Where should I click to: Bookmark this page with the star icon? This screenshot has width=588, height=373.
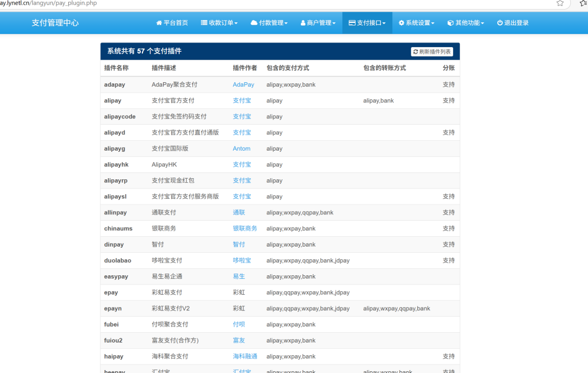pyautogui.click(x=560, y=3)
